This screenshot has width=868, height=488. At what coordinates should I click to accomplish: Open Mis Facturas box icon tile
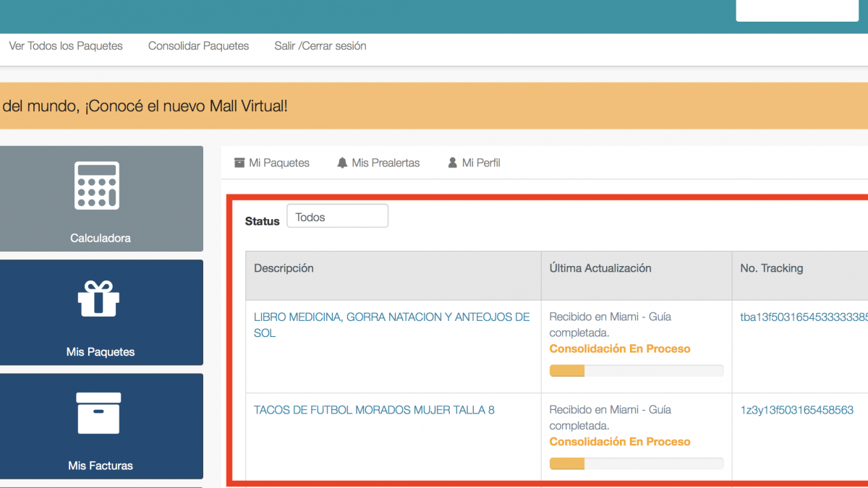click(99, 413)
